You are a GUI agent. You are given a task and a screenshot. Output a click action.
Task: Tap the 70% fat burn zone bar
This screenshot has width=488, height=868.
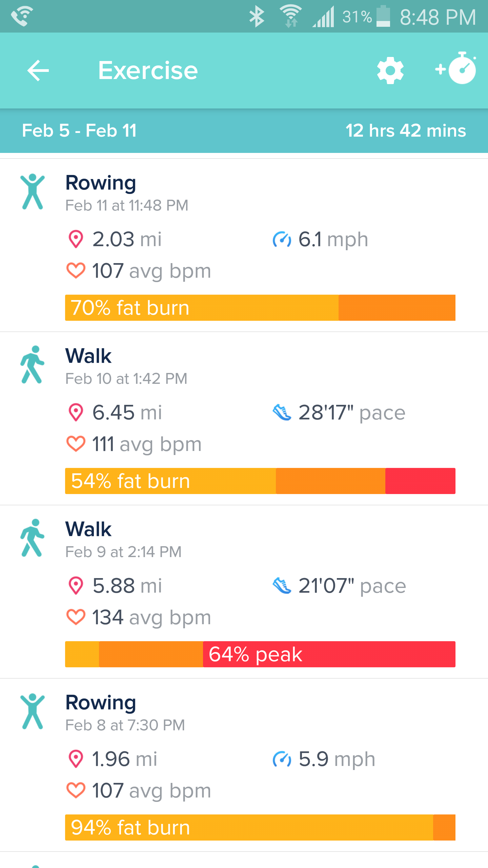point(260,308)
